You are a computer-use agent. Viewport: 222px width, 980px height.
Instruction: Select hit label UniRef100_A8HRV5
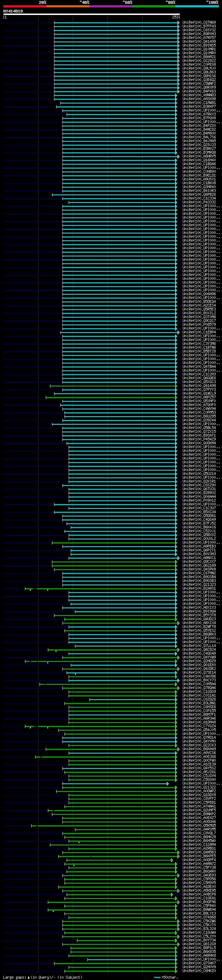click(199, 156)
